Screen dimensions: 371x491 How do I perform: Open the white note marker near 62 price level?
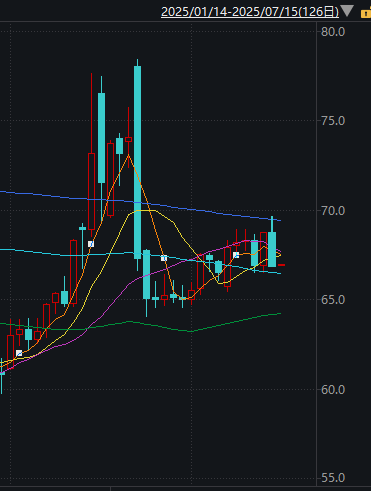click(x=19, y=353)
